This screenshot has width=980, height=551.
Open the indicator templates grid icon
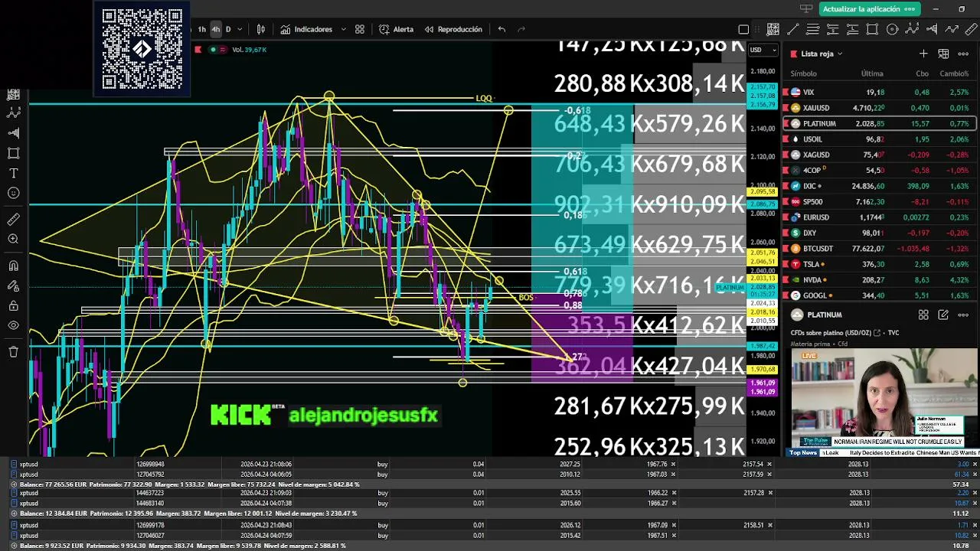pyautogui.click(x=360, y=29)
